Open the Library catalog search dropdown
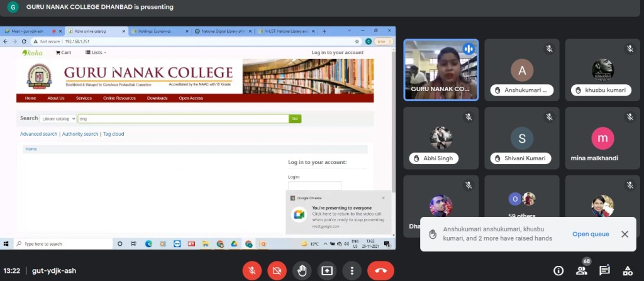 click(58, 119)
